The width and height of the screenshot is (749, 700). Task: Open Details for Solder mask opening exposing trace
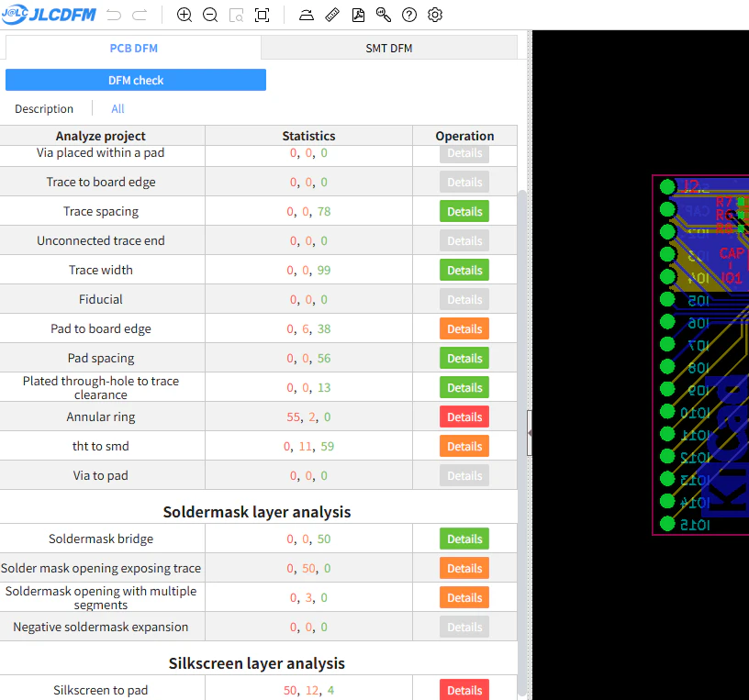[x=464, y=568]
